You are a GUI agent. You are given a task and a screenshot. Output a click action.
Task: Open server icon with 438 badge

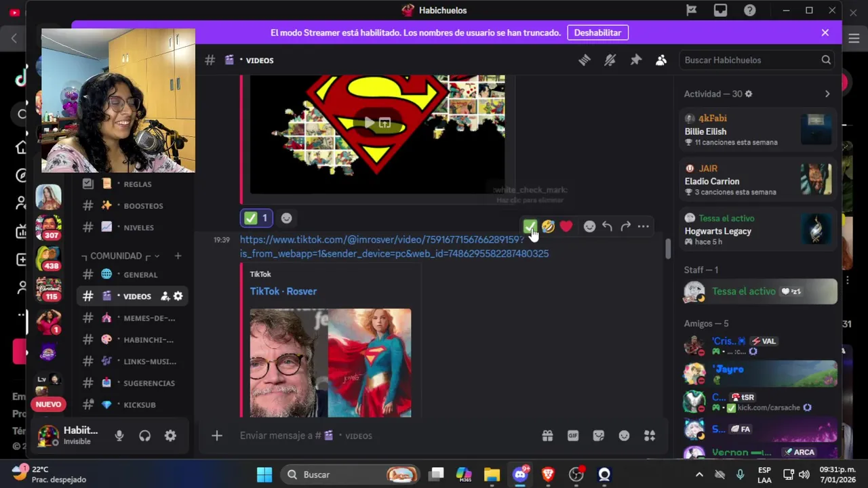[49, 258]
